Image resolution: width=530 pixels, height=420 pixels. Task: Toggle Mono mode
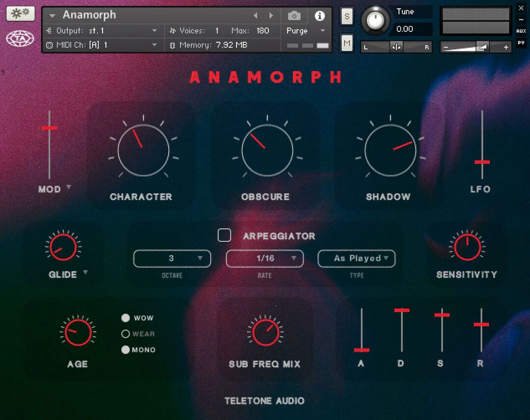[126, 350]
